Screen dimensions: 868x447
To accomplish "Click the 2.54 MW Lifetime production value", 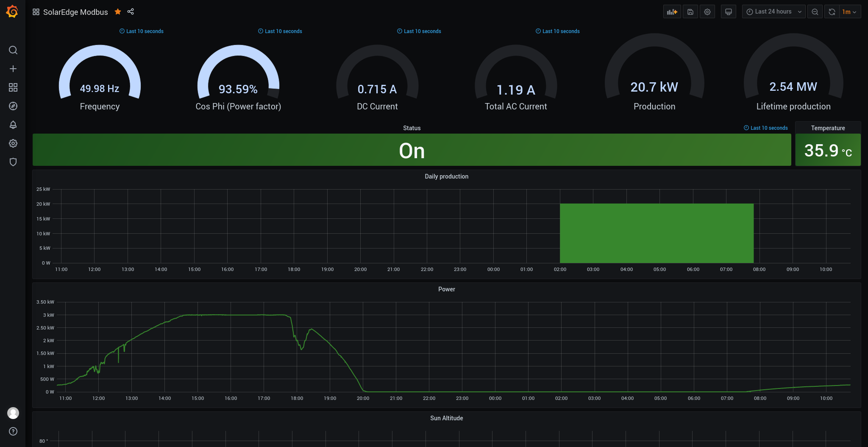I will pyautogui.click(x=793, y=87).
